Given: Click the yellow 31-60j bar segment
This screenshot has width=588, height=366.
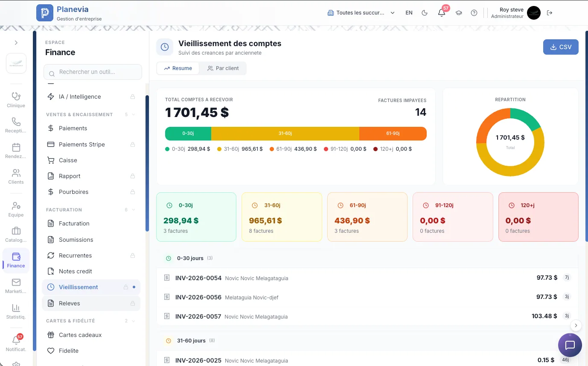Looking at the screenshot, I should [x=285, y=134].
